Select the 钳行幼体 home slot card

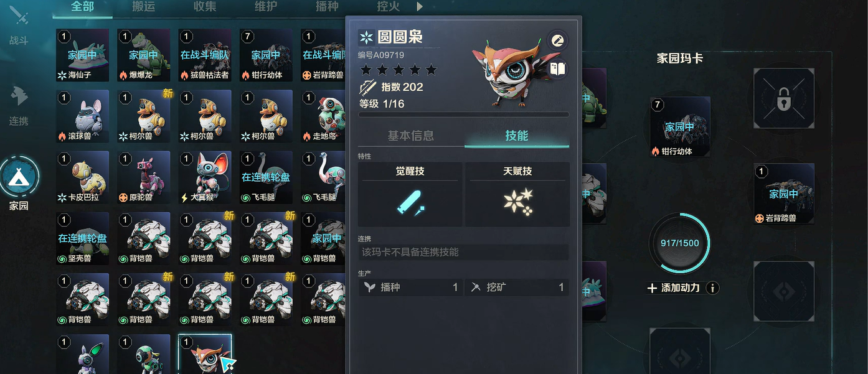tap(680, 127)
